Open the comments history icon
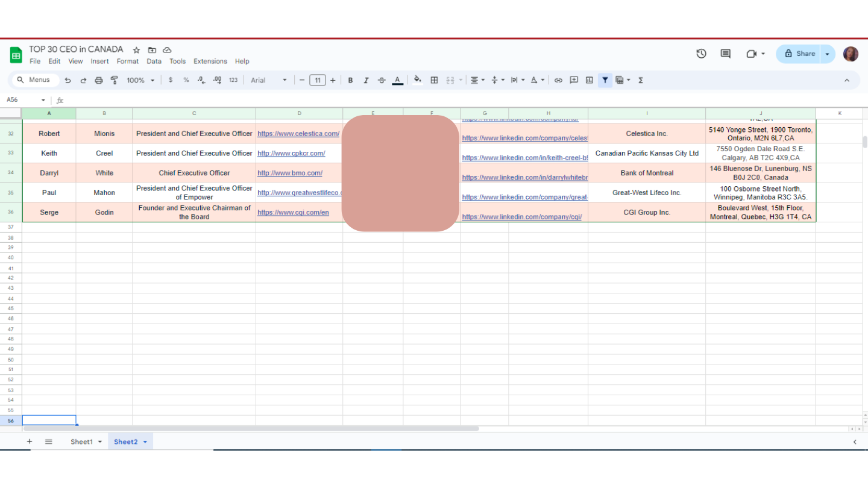This screenshot has width=868, height=488. [726, 54]
